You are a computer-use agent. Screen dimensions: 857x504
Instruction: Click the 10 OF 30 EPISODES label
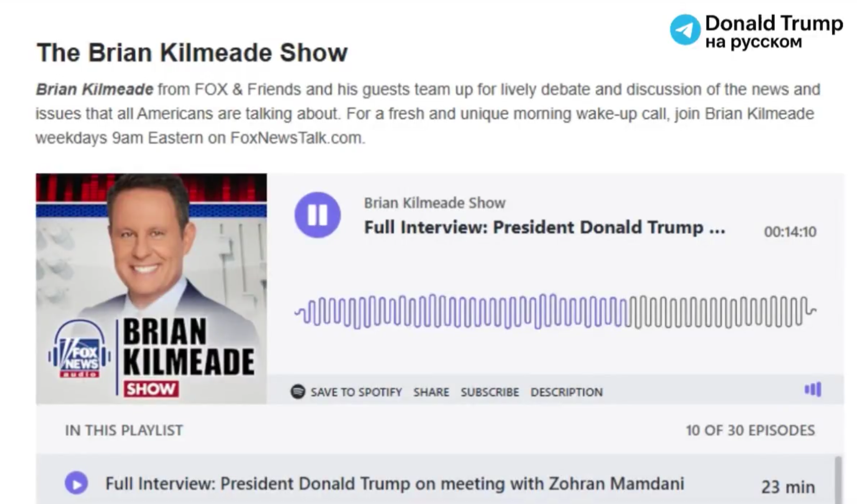(x=751, y=430)
